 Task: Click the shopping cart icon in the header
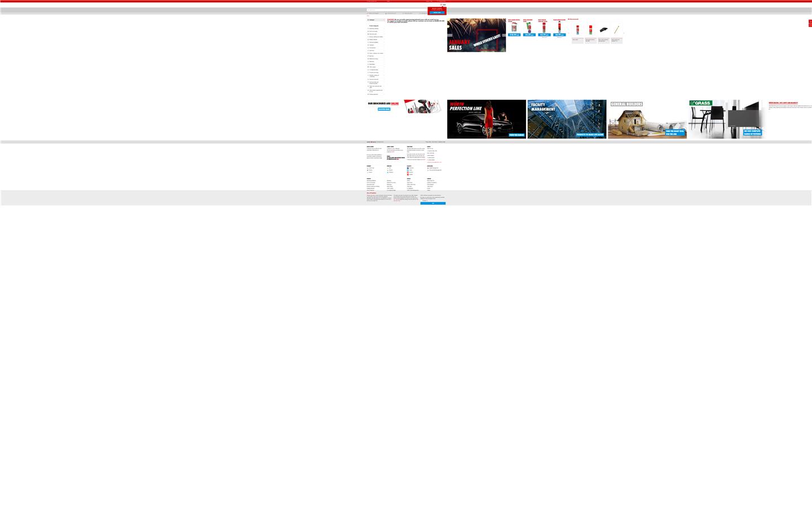[441, 5]
